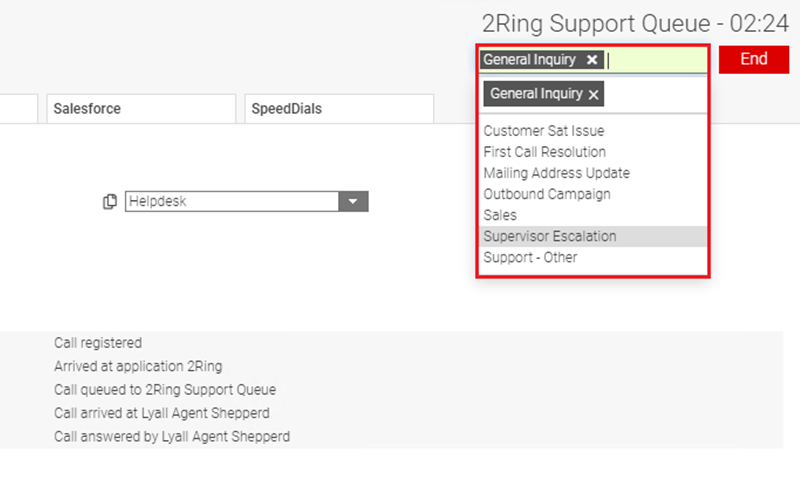The width and height of the screenshot is (800, 500).
Task: Switch to the Salesforce tab
Action: tap(141, 109)
